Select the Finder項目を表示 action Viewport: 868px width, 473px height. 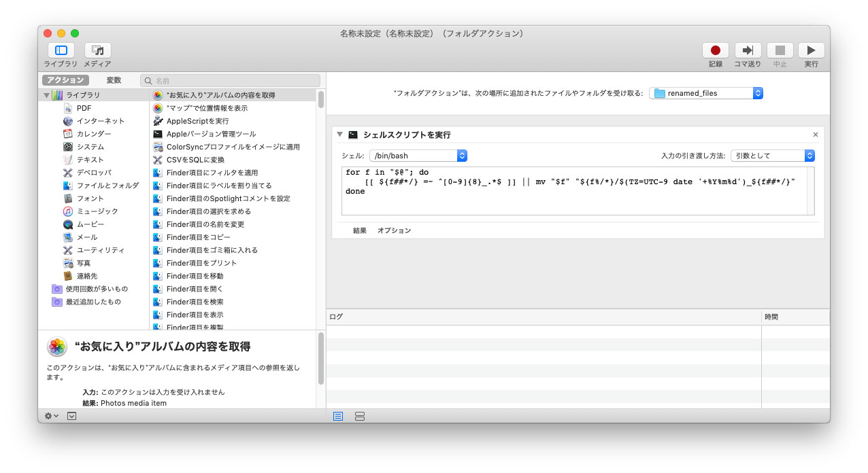coord(233,315)
